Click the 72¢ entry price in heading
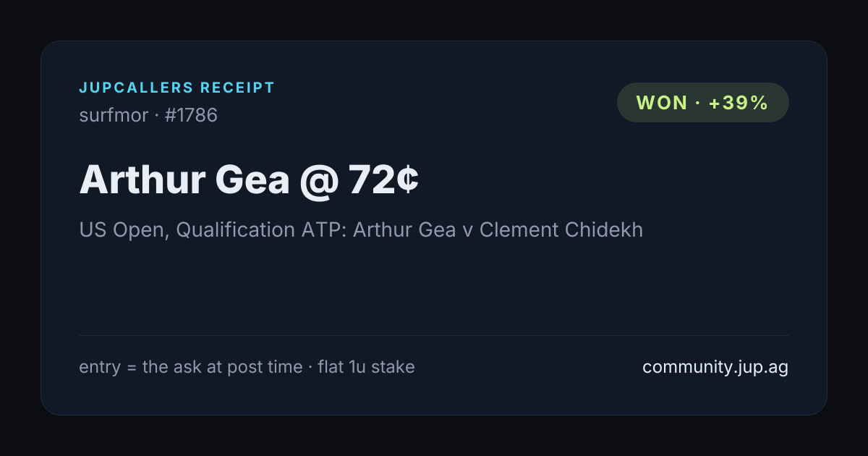Image resolution: width=868 pixels, height=456 pixels. tap(384, 180)
